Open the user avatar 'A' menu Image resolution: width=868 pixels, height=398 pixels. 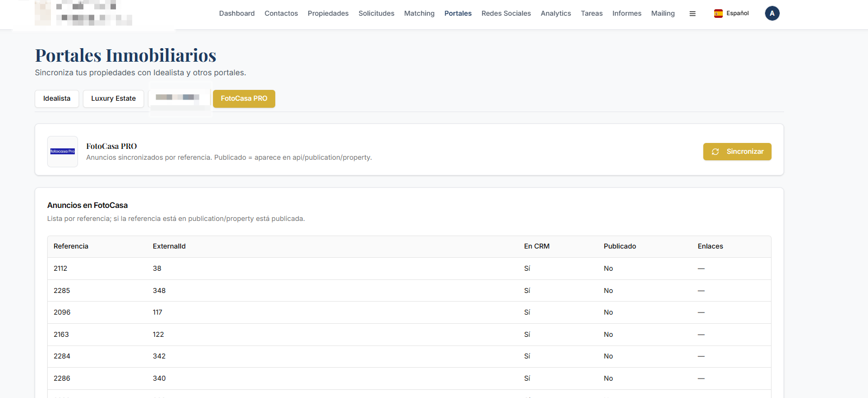(x=772, y=14)
